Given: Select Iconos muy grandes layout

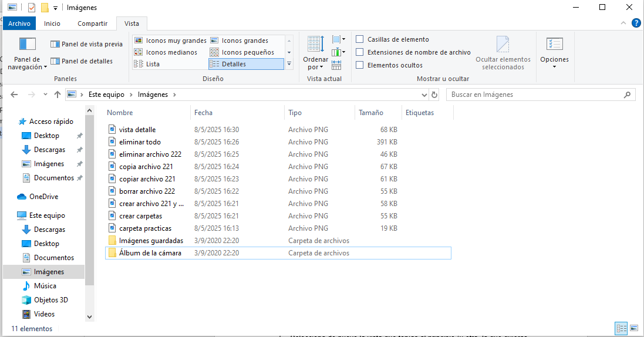Looking at the screenshot, I should (x=170, y=41).
